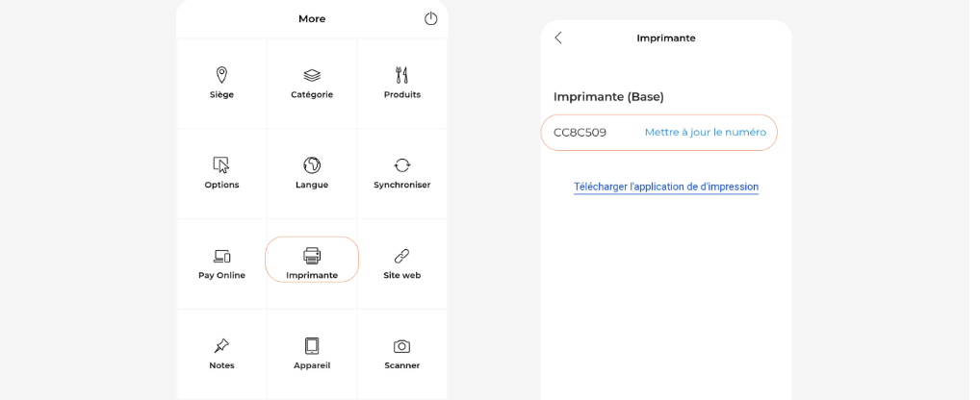The image size is (980, 400).
Task: Click the CC8C509 printer number field
Action: [x=580, y=133]
